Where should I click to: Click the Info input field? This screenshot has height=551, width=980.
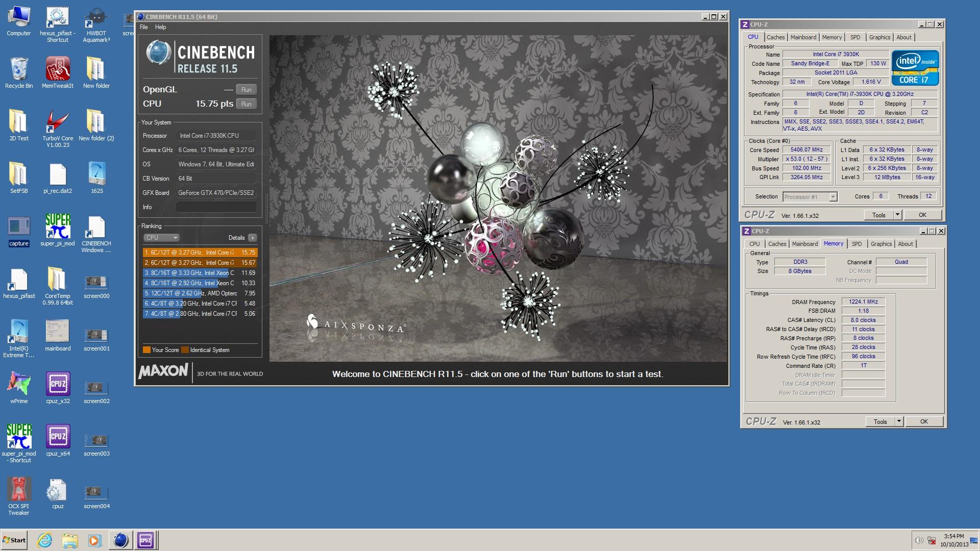[216, 207]
